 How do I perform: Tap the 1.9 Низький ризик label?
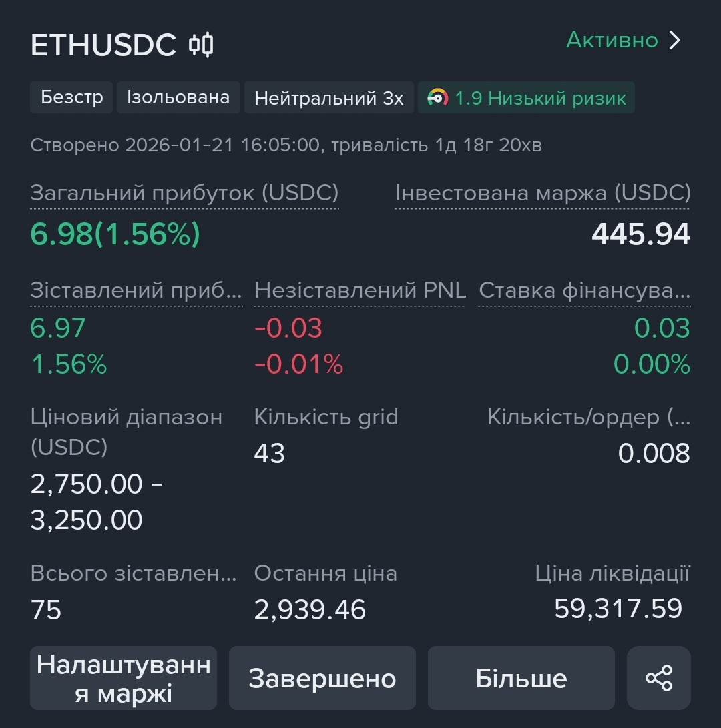540,99
